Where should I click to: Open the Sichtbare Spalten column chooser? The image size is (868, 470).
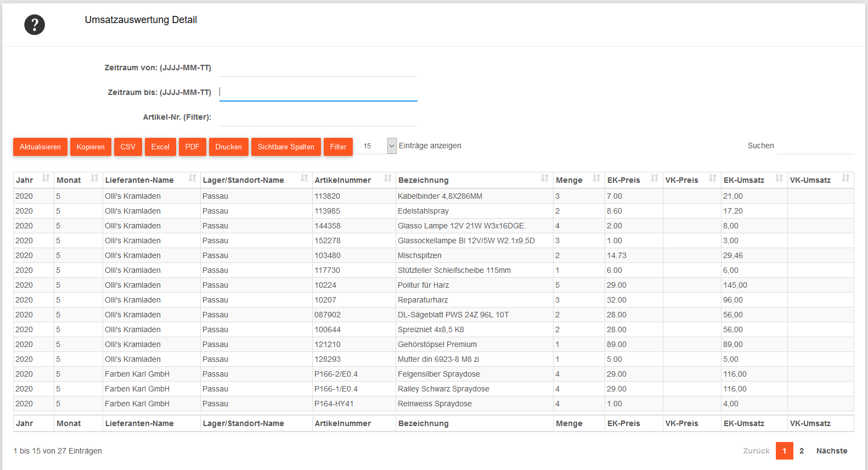pyautogui.click(x=286, y=147)
